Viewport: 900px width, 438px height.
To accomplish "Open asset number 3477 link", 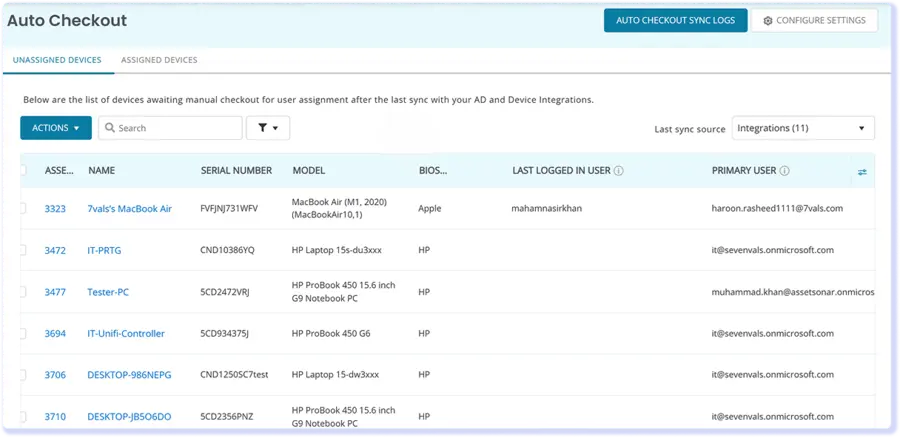I will (55, 292).
